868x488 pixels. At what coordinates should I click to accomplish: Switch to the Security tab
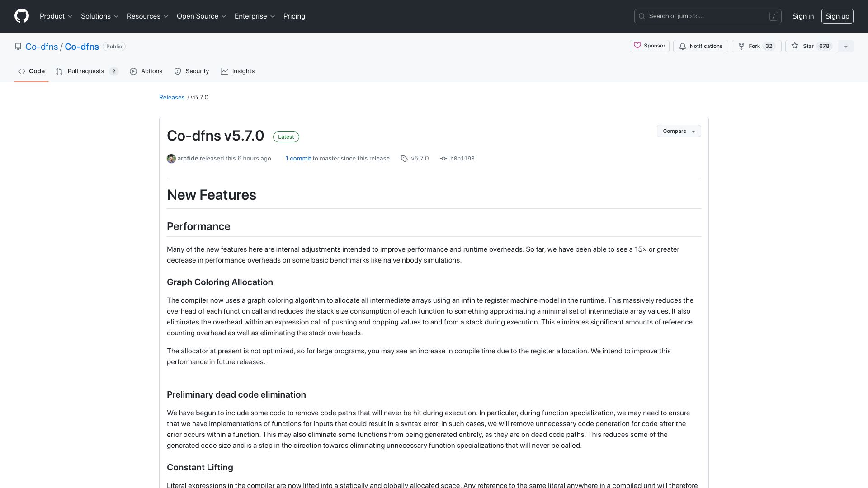(192, 71)
